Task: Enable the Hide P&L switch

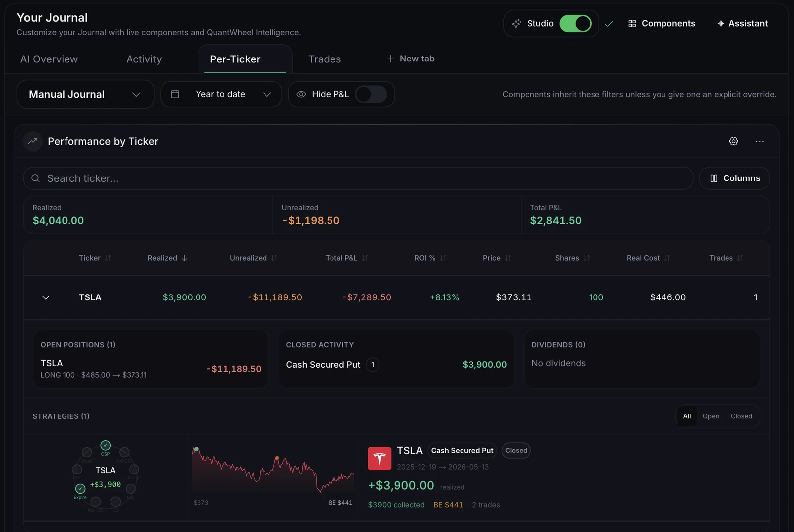Action: [x=371, y=94]
